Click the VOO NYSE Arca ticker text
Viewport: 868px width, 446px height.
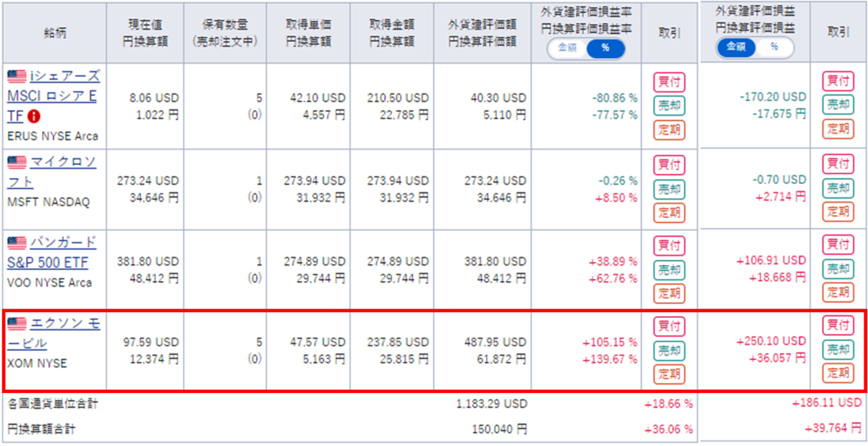[x=50, y=282]
